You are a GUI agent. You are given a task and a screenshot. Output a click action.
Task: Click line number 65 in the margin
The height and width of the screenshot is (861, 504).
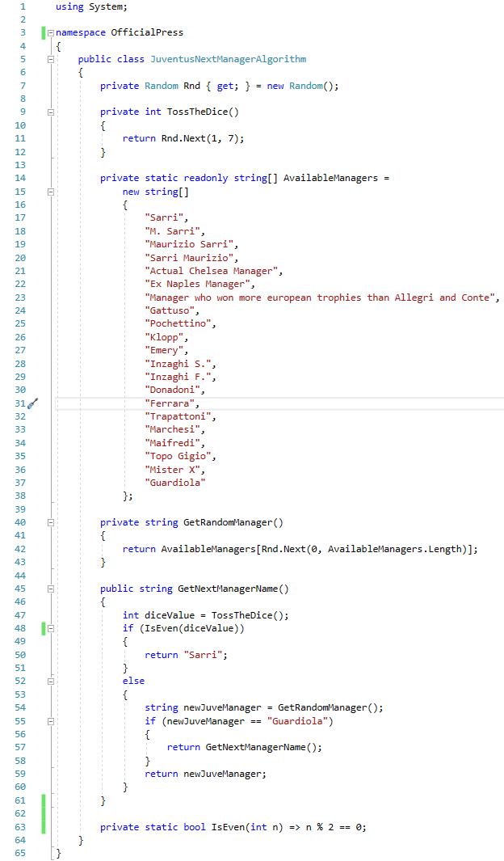click(19, 853)
